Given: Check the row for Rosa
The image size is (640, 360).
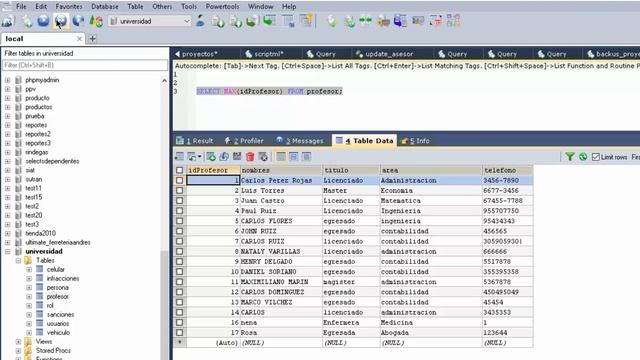Looking at the screenshot, I should [x=180, y=333].
